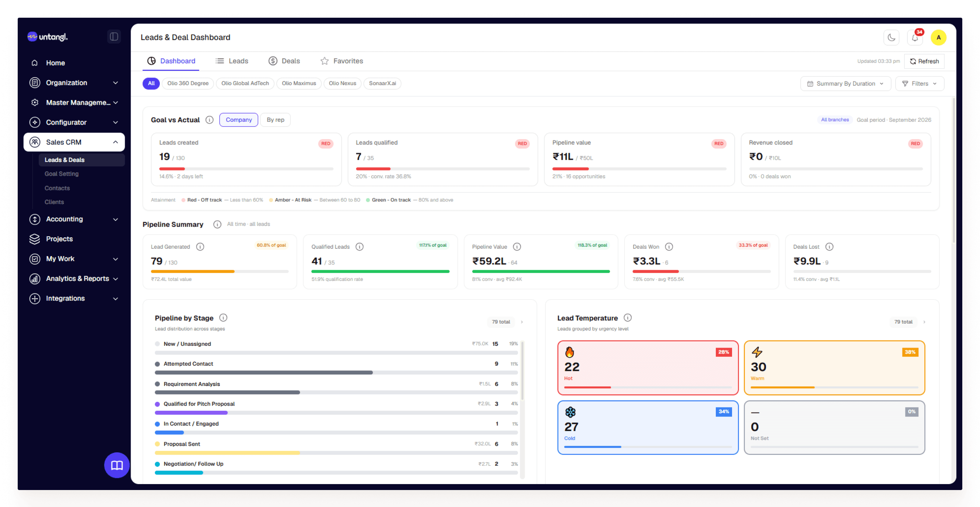
Task: Click the Proposal Sent stage bar
Action: coord(336,453)
